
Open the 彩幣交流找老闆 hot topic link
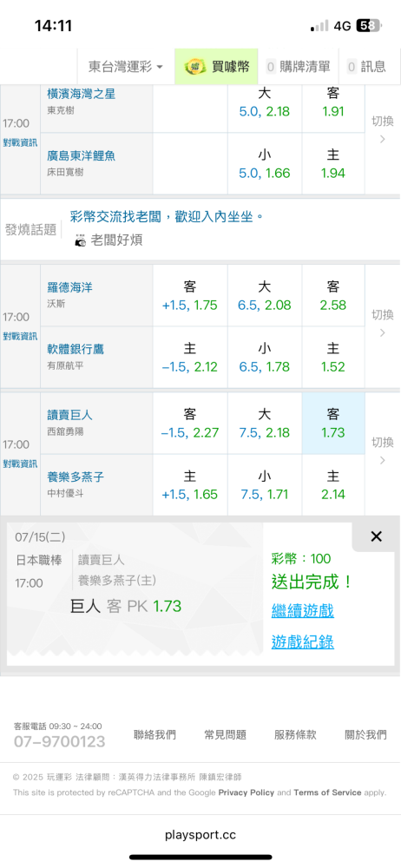(167, 216)
